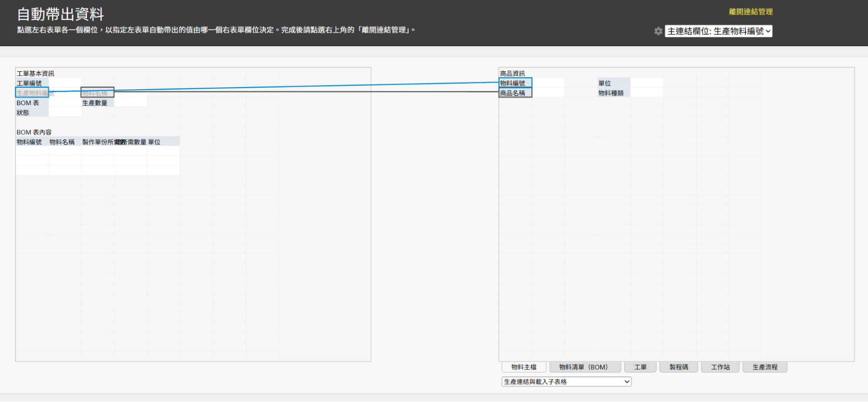The width and height of the screenshot is (868, 402).
Task: Open the 生產流程 tab
Action: click(765, 367)
